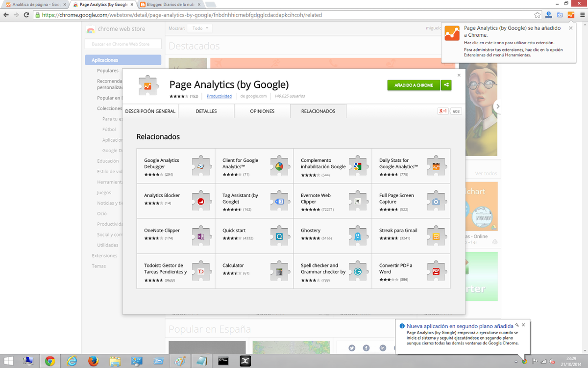The image size is (588, 368).
Task: Bookmark this page with the star icon
Action: point(538,15)
